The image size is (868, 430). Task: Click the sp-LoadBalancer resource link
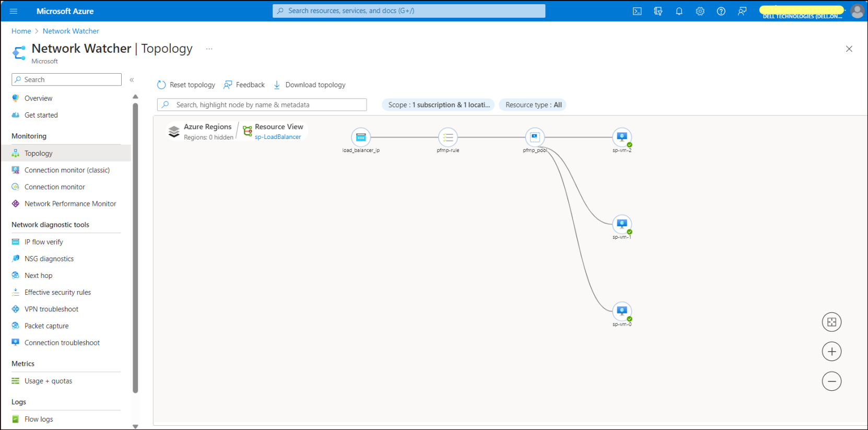point(278,137)
